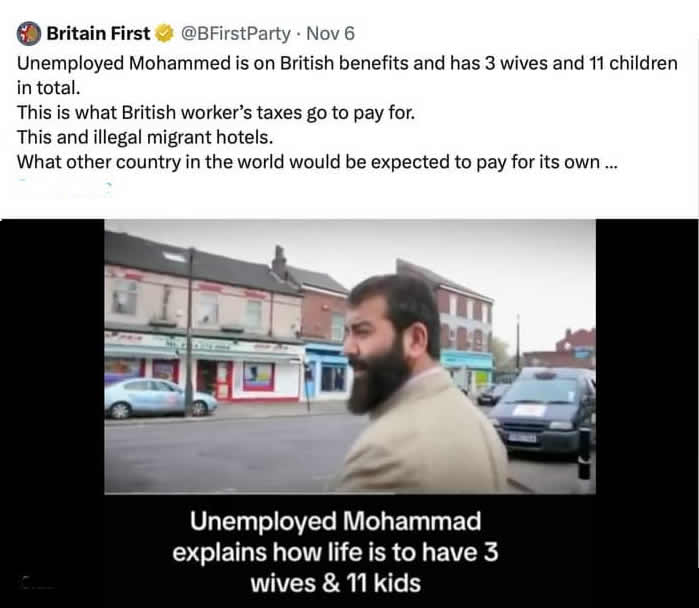Select the 'Unemployed Mohammad' video caption text
Image resolution: width=699 pixels, height=608 pixels.
click(x=335, y=521)
